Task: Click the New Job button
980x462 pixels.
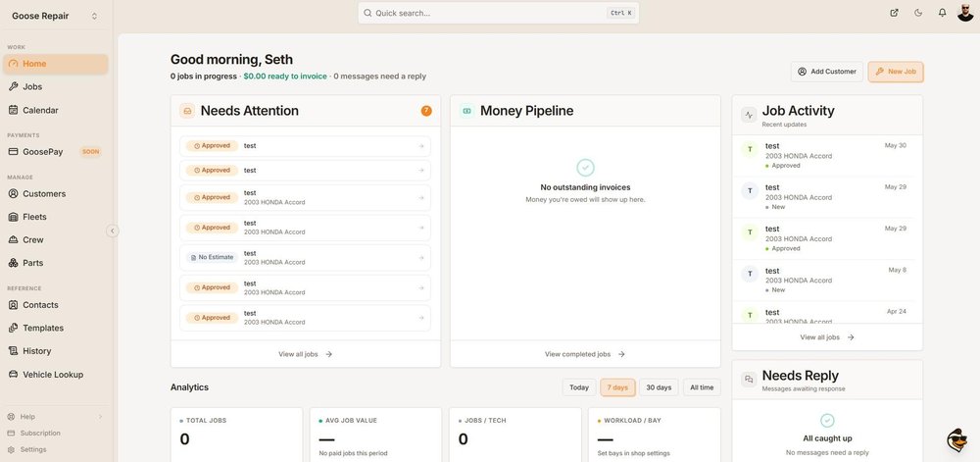Action: tap(896, 72)
